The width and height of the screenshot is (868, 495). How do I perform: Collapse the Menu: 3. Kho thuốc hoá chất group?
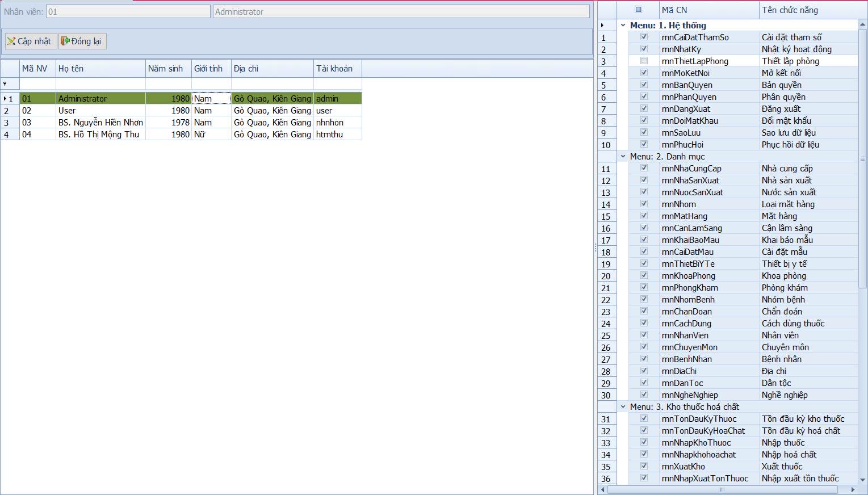coord(623,407)
